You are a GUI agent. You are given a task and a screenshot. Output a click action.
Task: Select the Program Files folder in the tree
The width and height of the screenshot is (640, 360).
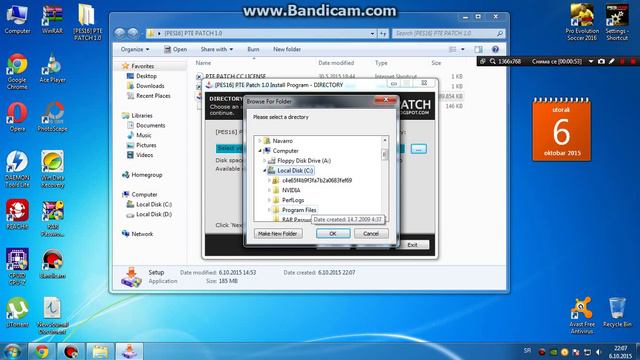pyautogui.click(x=299, y=210)
